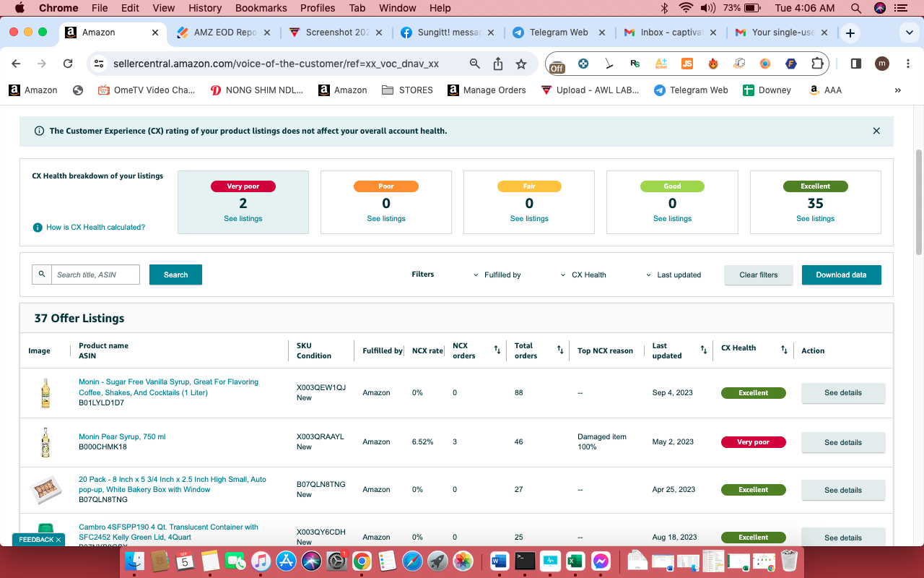
Task: Open the tab search chevron dropdown
Action: 909,33
